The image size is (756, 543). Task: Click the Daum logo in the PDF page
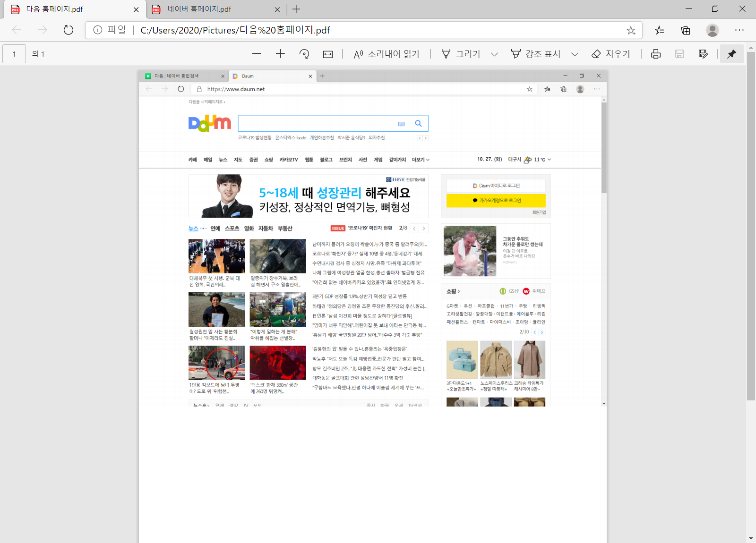pyautogui.click(x=210, y=123)
